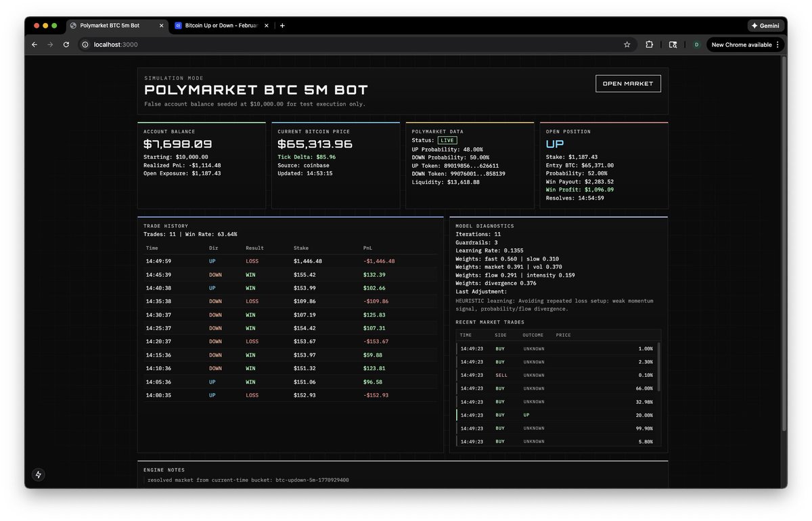The width and height of the screenshot is (812, 521).
Task: Click the Gemini button
Action: click(765, 26)
